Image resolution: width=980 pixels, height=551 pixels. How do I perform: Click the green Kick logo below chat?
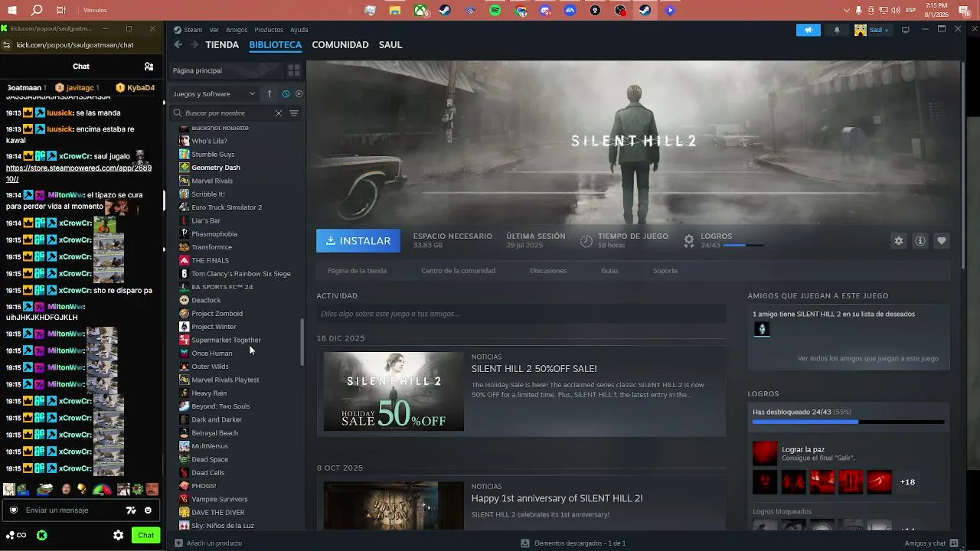tap(42, 536)
